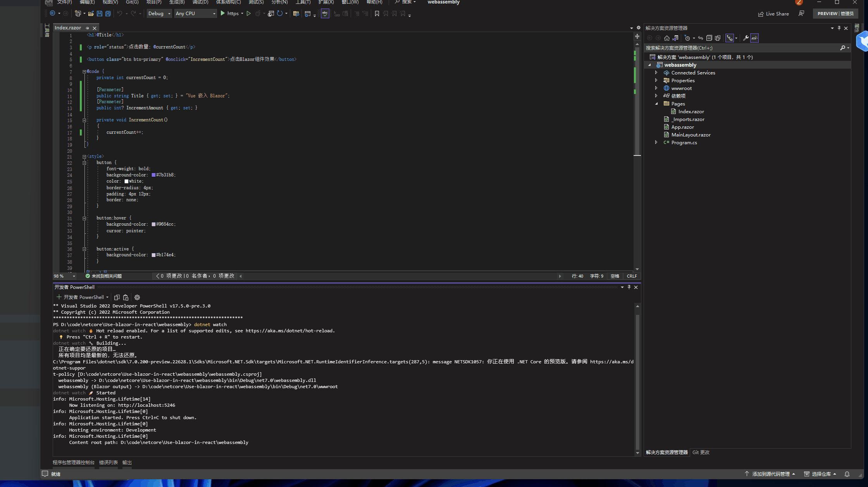
Task: Click Start Without Debugging outline play icon
Action: pos(249,14)
